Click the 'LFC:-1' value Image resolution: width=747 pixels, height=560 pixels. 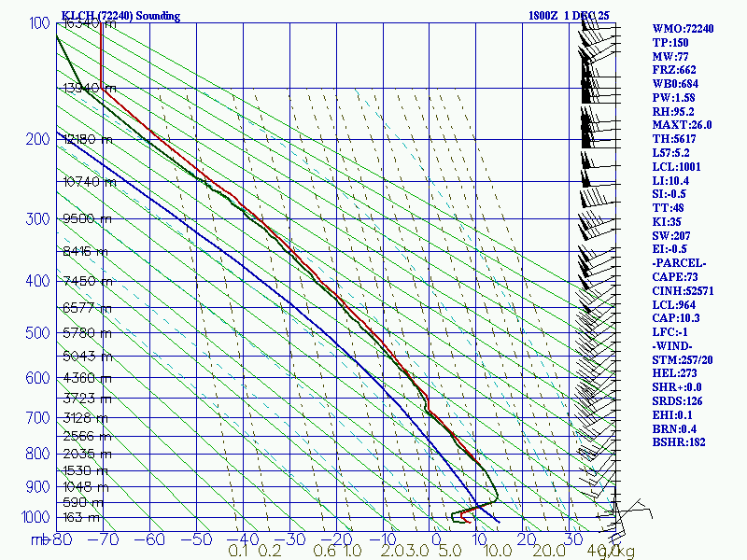point(669,332)
